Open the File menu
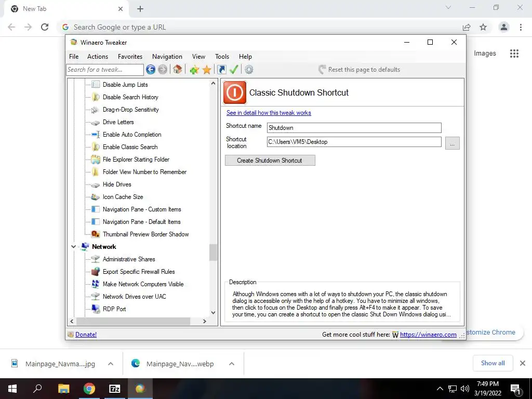 (74, 57)
